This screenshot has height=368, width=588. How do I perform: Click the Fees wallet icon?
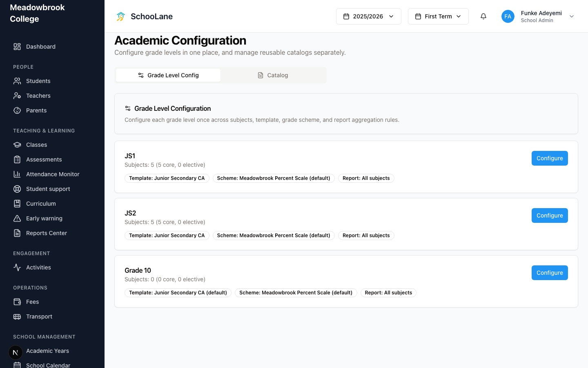(17, 302)
